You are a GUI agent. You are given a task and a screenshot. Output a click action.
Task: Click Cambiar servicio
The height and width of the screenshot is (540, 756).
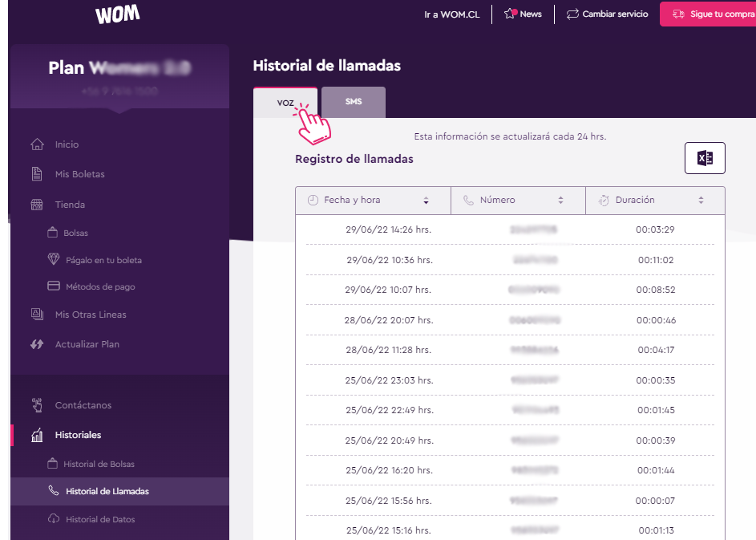[x=607, y=14]
